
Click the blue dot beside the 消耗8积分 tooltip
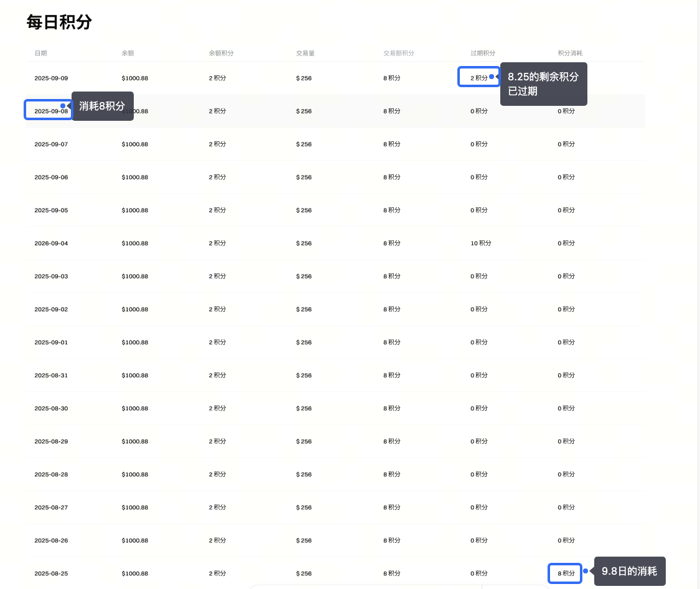[x=63, y=106]
